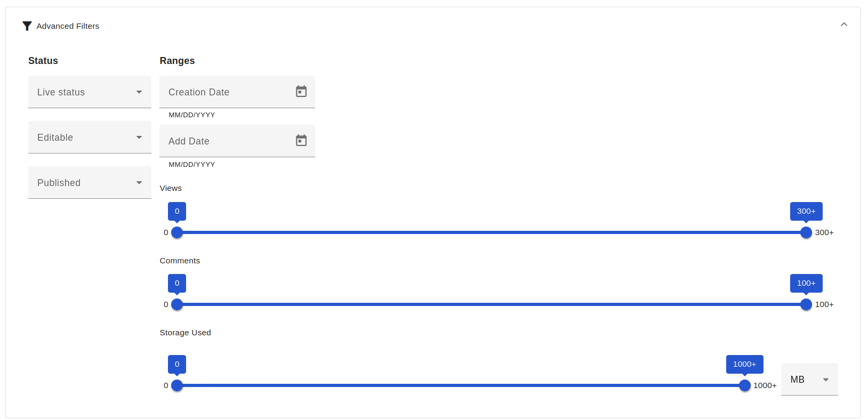Image resolution: width=868 pixels, height=419 pixels.
Task: Click the Add Date input field
Action: point(237,141)
